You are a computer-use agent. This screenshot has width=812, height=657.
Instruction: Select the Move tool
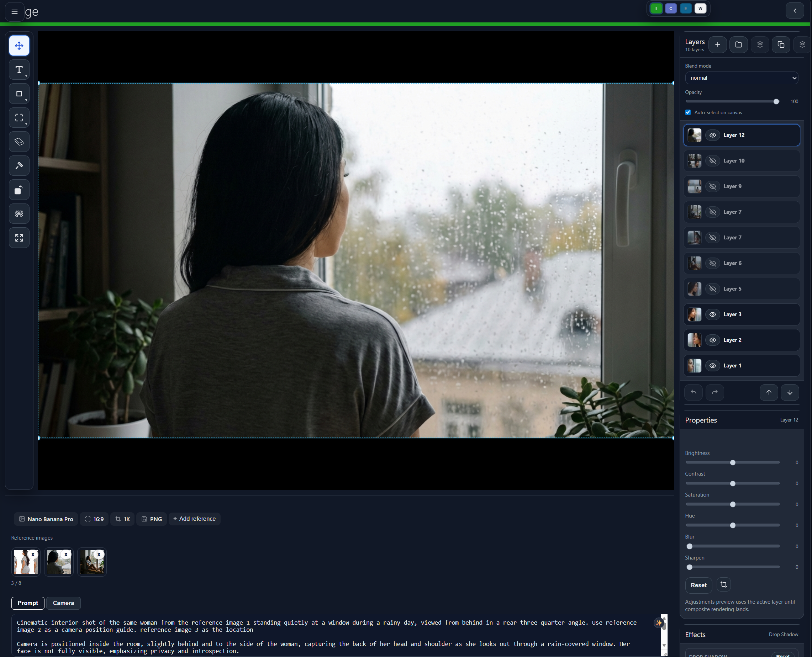[19, 46]
